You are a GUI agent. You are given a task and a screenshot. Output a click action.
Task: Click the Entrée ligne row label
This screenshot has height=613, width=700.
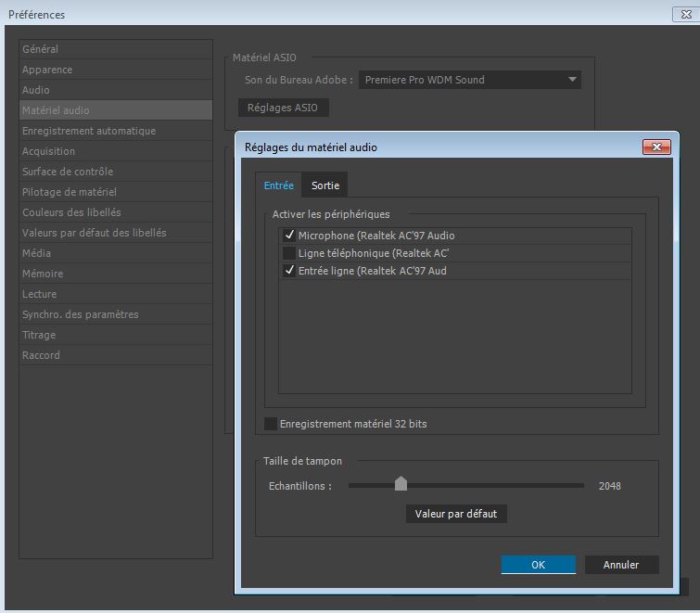373,271
